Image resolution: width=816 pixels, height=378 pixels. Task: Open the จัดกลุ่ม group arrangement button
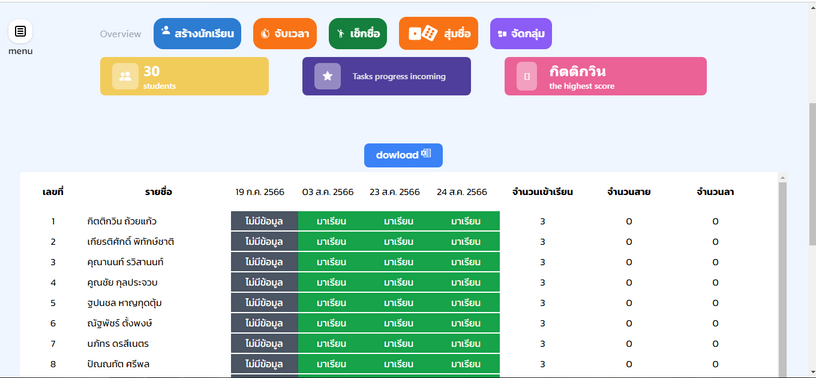pos(521,34)
